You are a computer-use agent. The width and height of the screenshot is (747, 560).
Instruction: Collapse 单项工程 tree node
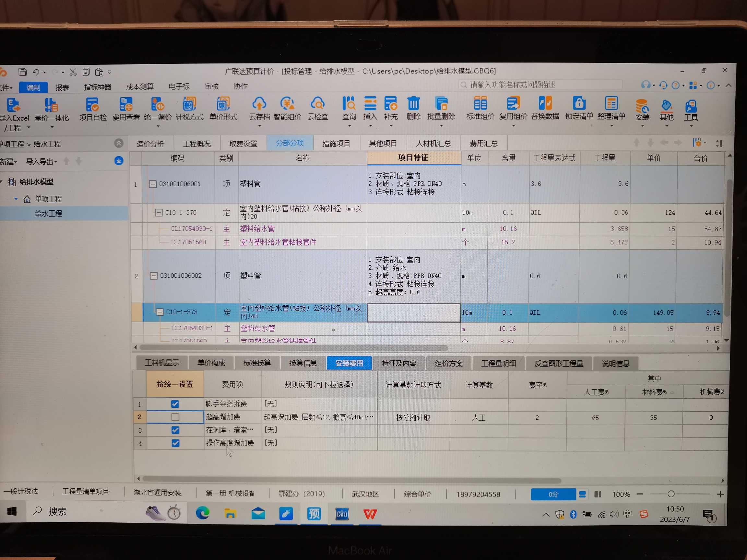pyautogui.click(x=16, y=199)
